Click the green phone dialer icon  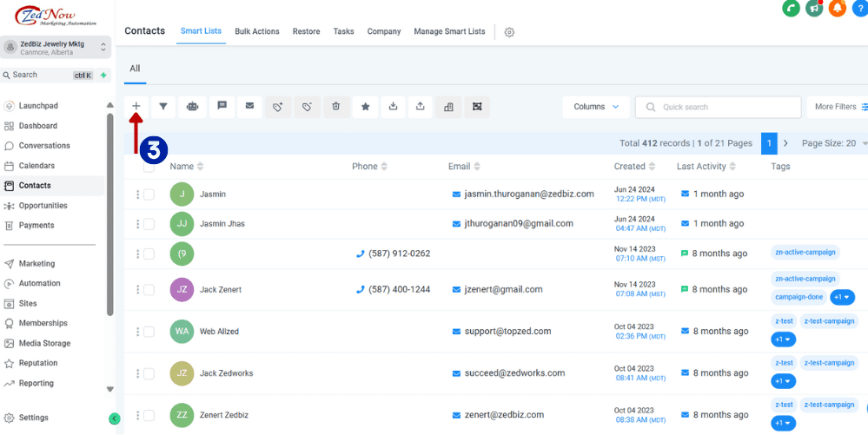coord(791,8)
